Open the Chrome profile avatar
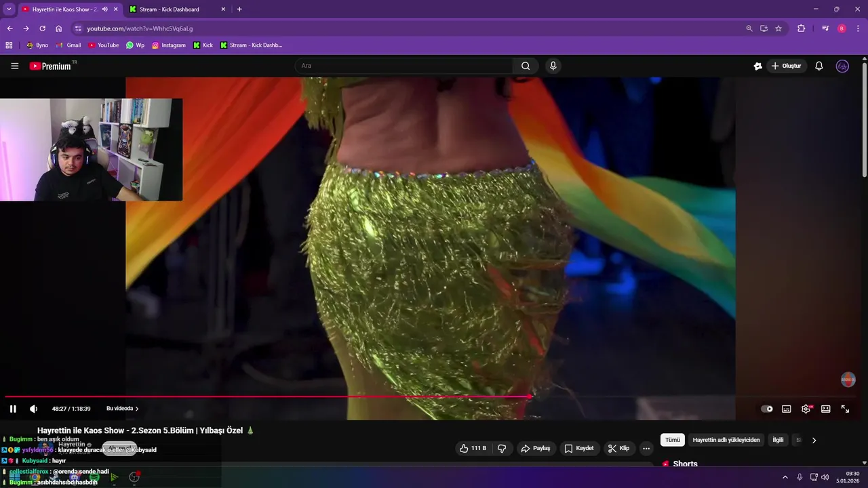The image size is (868, 488). click(842, 28)
